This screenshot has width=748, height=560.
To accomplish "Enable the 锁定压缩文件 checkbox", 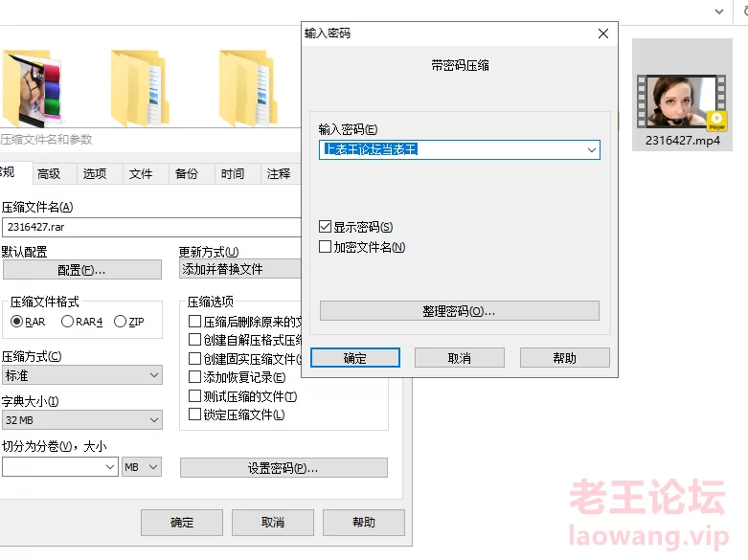I will tap(195, 414).
